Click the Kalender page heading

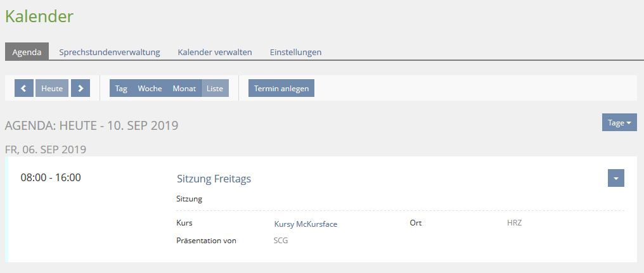point(39,16)
